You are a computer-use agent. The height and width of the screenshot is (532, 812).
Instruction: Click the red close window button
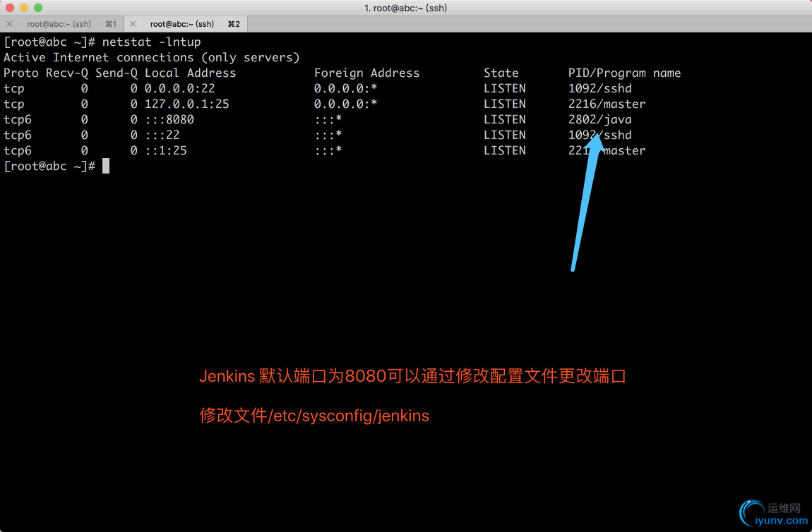tap(9, 8)
